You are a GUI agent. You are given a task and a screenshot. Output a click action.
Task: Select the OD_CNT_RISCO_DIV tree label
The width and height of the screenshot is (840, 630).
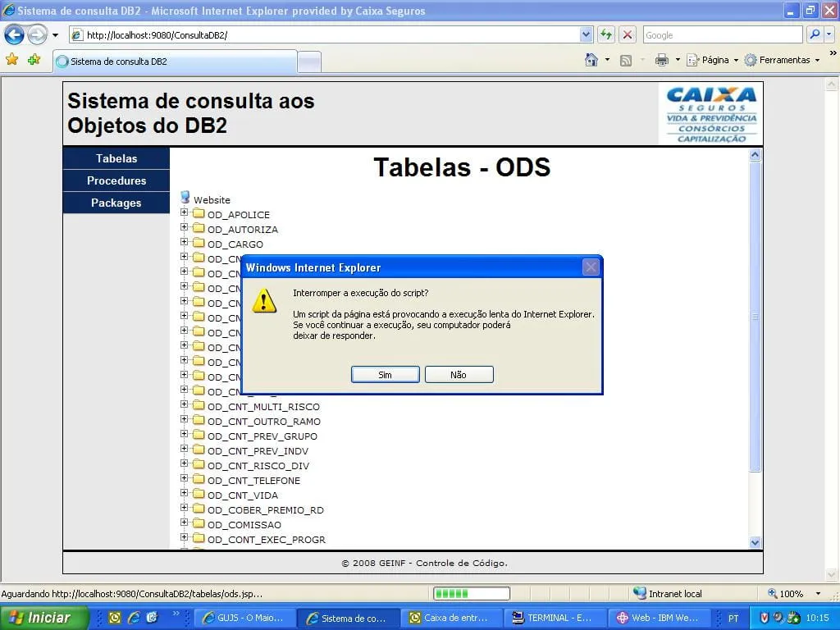[258, 466]
